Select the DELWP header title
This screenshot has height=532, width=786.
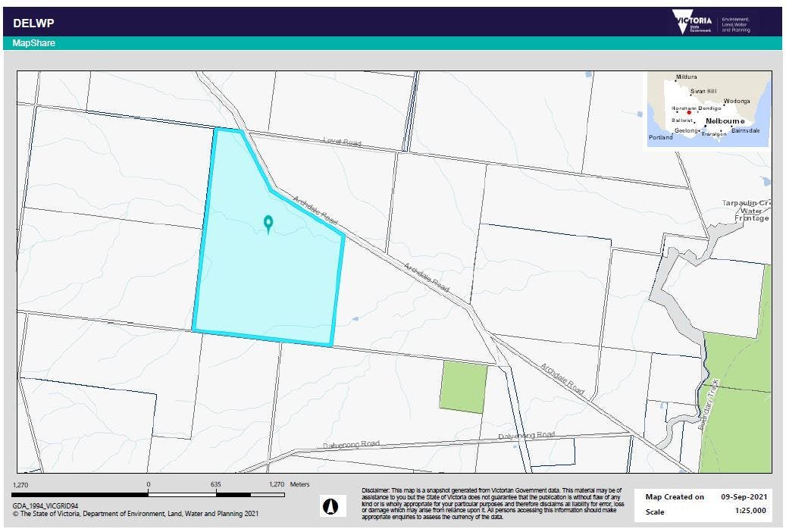(x=33, y=23)
